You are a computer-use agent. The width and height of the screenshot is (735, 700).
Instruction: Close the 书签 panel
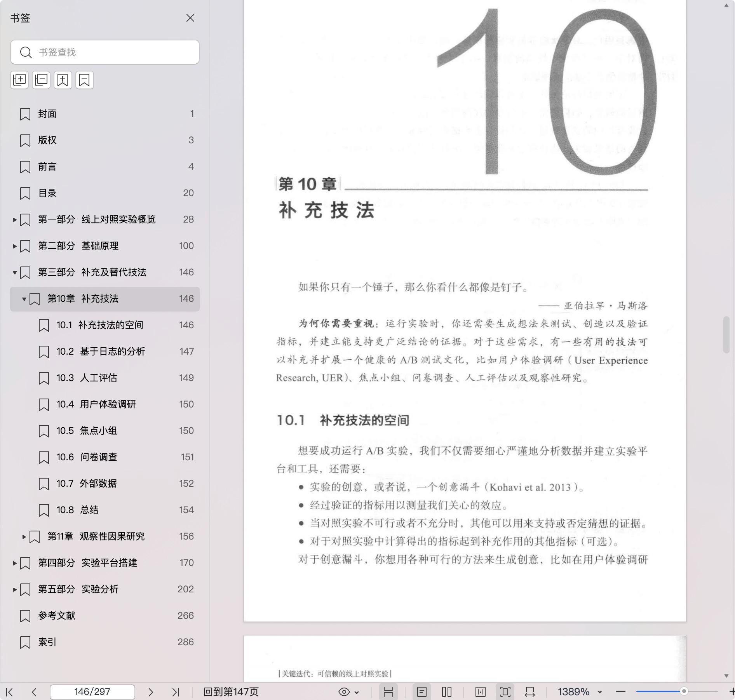tap(190, 18)
